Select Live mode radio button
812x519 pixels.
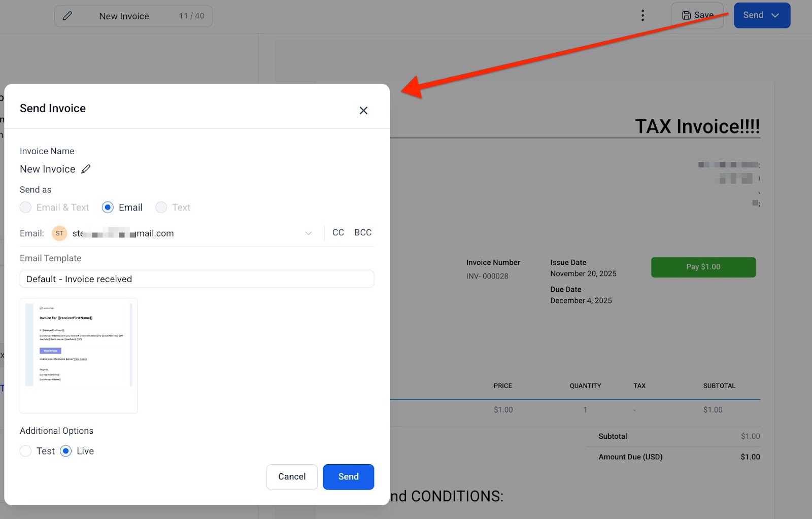click(x=66, y=451)
